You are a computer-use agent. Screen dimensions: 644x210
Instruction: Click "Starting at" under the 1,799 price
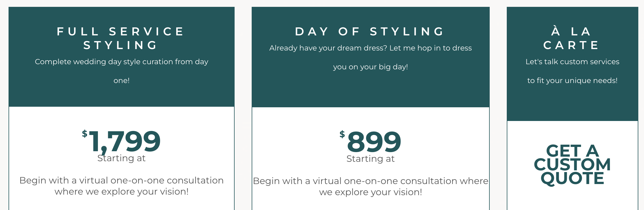pos(122,158)
